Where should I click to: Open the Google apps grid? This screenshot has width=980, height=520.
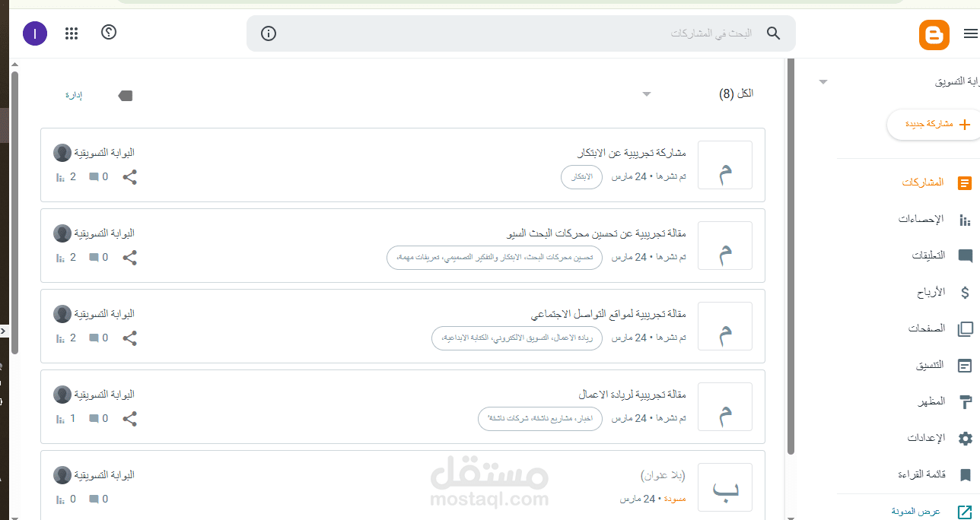click(x=72, y=33)
